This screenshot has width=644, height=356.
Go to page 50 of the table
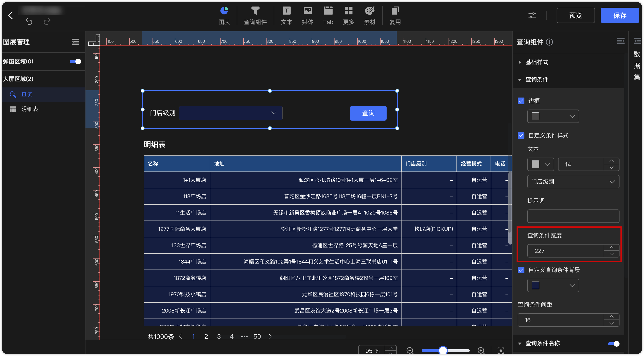coord(257,337)
